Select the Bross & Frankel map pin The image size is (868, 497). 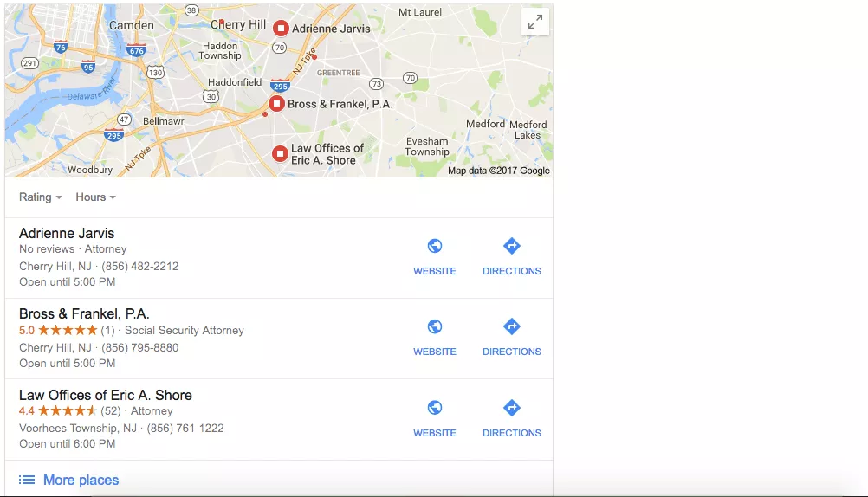(277, 104)
